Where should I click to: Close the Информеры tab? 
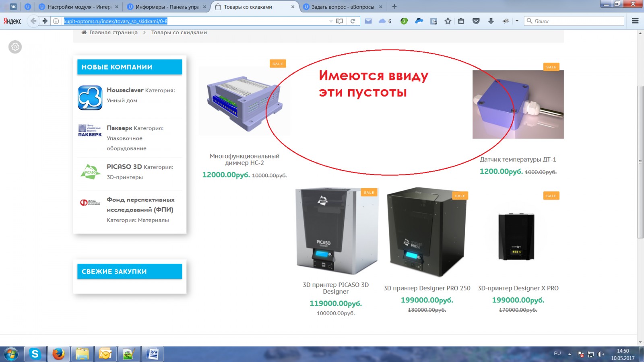click(x=204, y=7)
